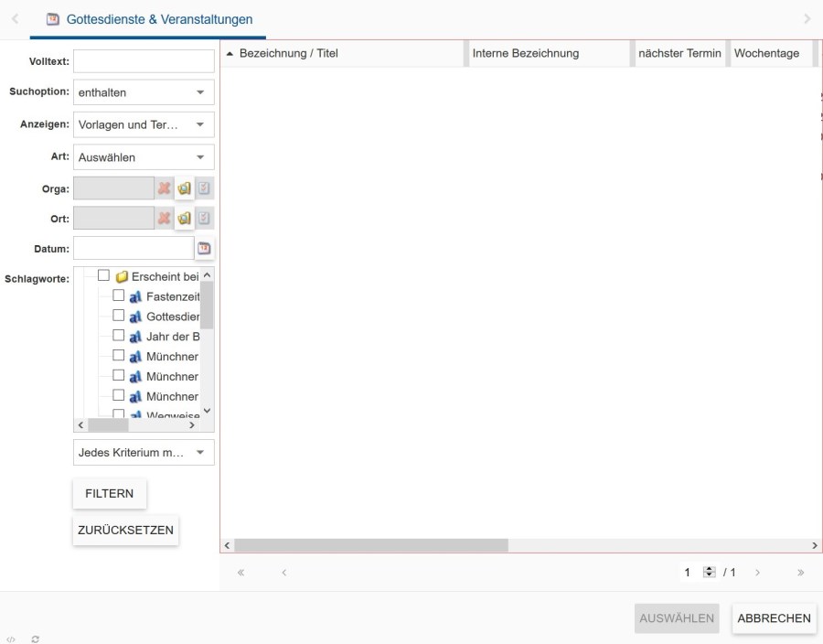Clear the Orga field with red X
This screenshot has height=644, width=823.
click(x=165, y=189)
